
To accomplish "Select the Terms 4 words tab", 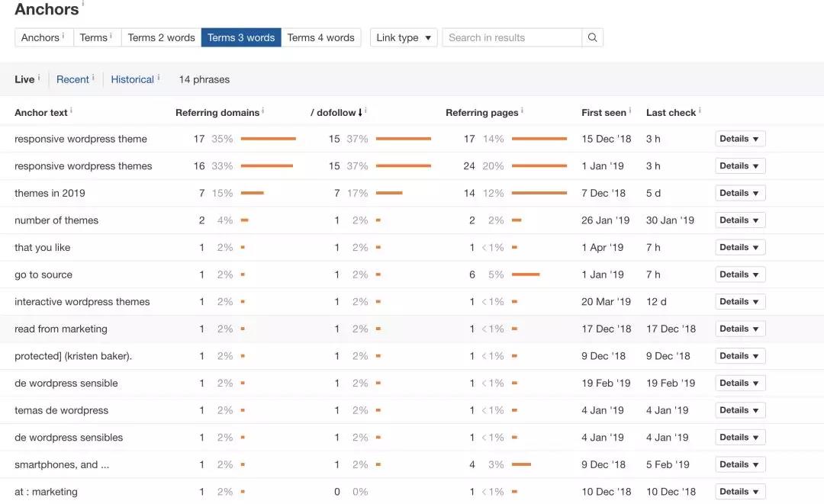I will [x=320, y=37].
